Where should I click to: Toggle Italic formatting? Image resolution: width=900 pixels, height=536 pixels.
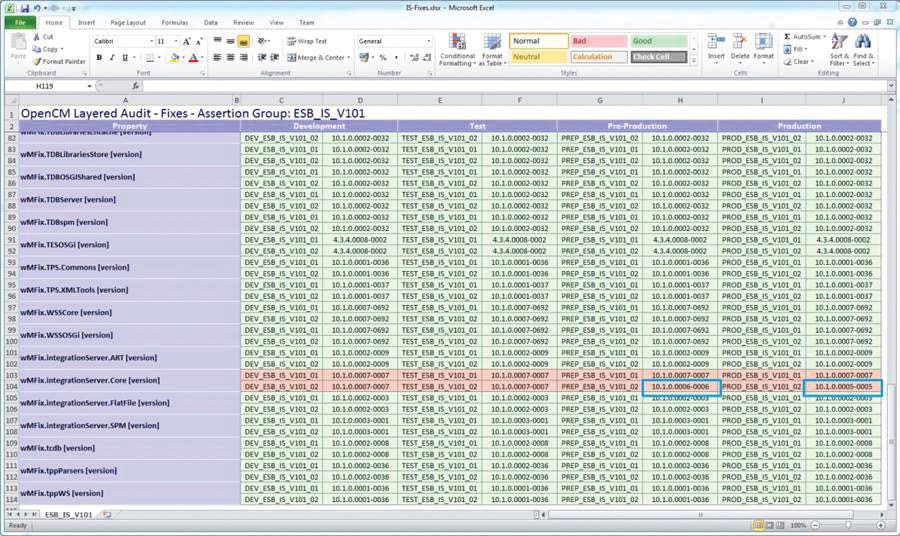tap(112, 58)
